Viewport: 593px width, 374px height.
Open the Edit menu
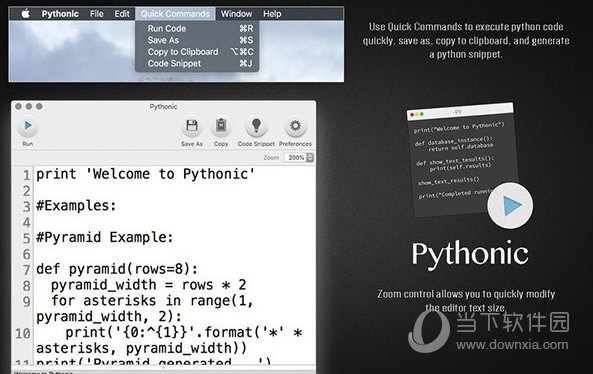coord(122,14)
